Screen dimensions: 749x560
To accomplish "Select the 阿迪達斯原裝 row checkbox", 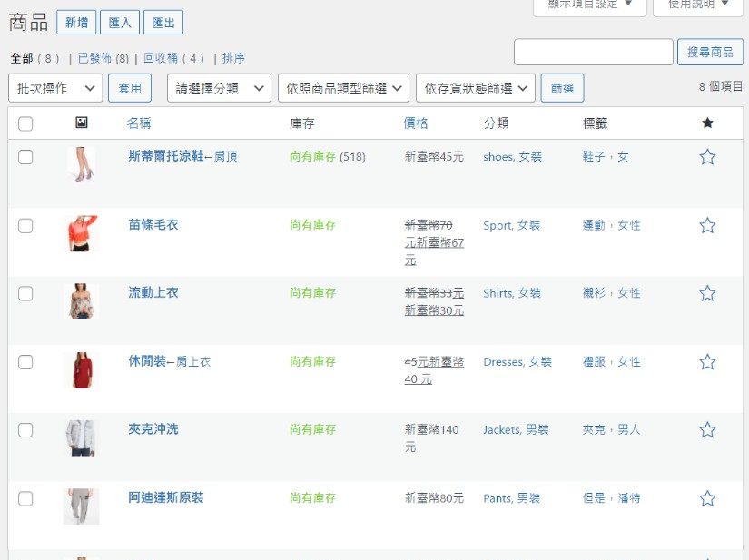I will (25, 499).
